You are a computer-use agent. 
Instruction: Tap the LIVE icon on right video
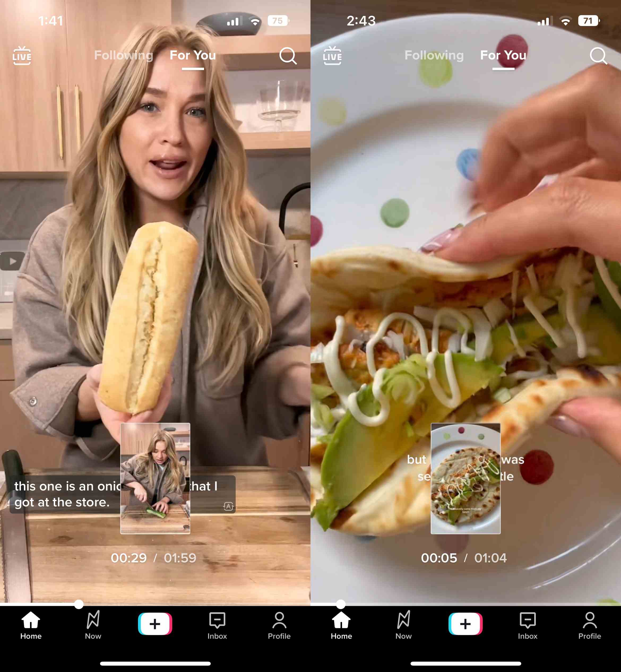pos(332,55)
